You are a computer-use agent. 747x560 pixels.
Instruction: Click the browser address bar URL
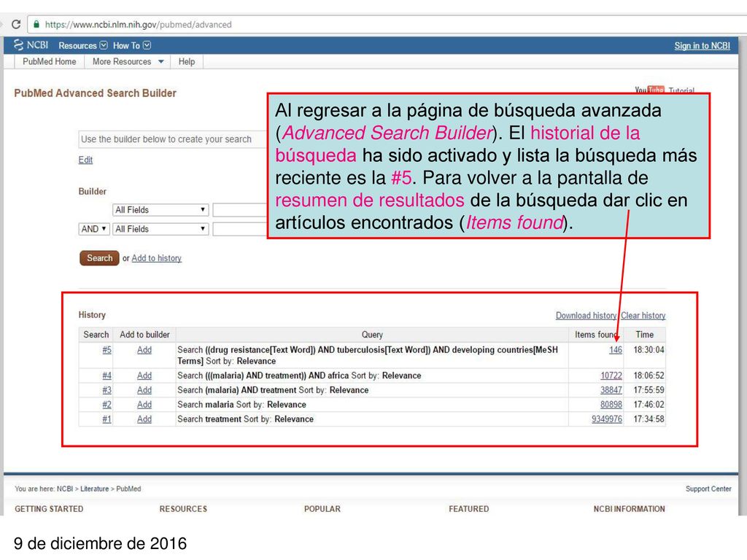pos(138,24)
